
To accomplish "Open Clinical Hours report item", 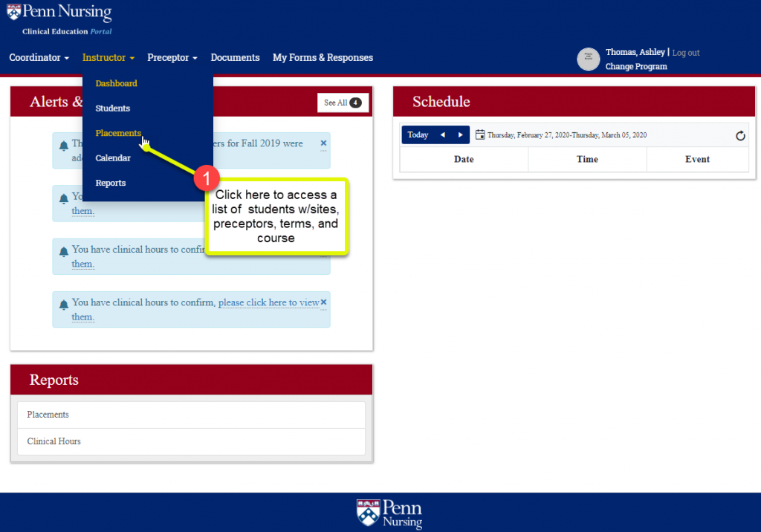I will point(54,441).
